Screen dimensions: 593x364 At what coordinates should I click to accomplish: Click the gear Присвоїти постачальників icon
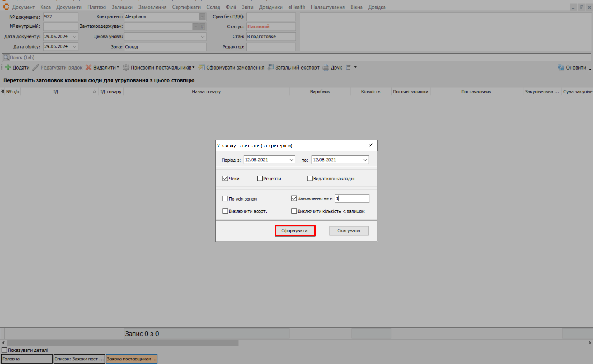(126, 68)
